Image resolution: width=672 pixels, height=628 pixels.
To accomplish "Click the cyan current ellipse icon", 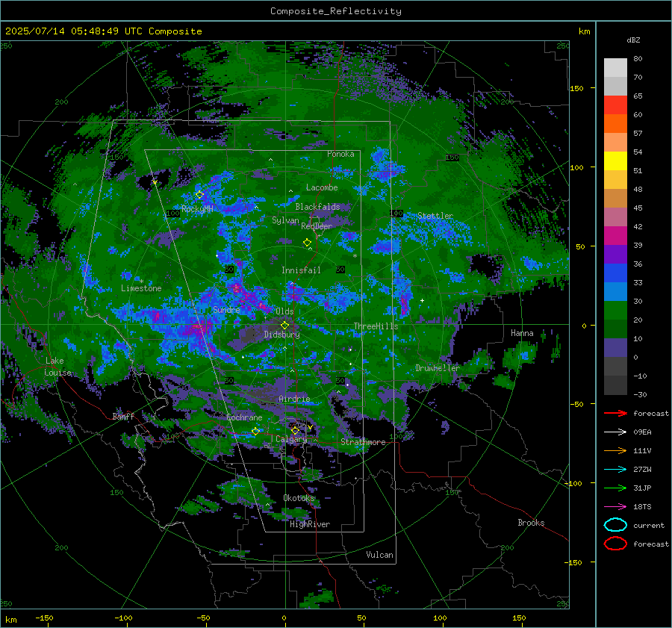I will [x=615, y=525].
